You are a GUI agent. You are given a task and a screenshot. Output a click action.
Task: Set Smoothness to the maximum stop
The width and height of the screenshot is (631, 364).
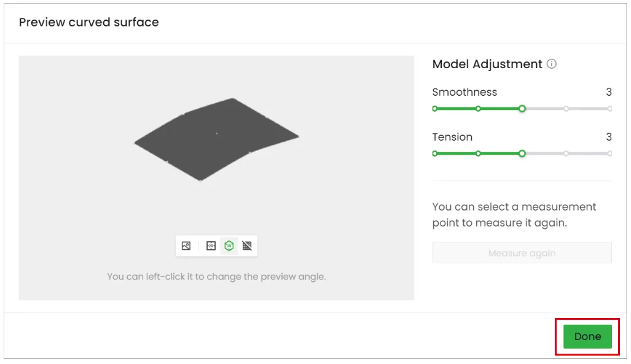point(610,109)
